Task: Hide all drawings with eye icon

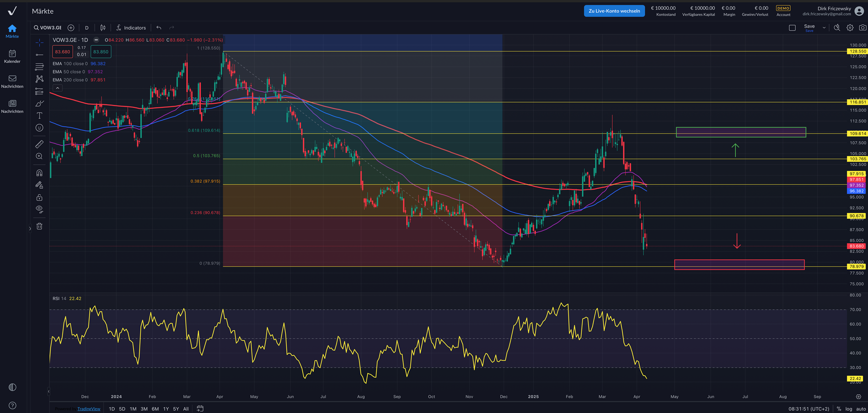Action: (39, 209)
